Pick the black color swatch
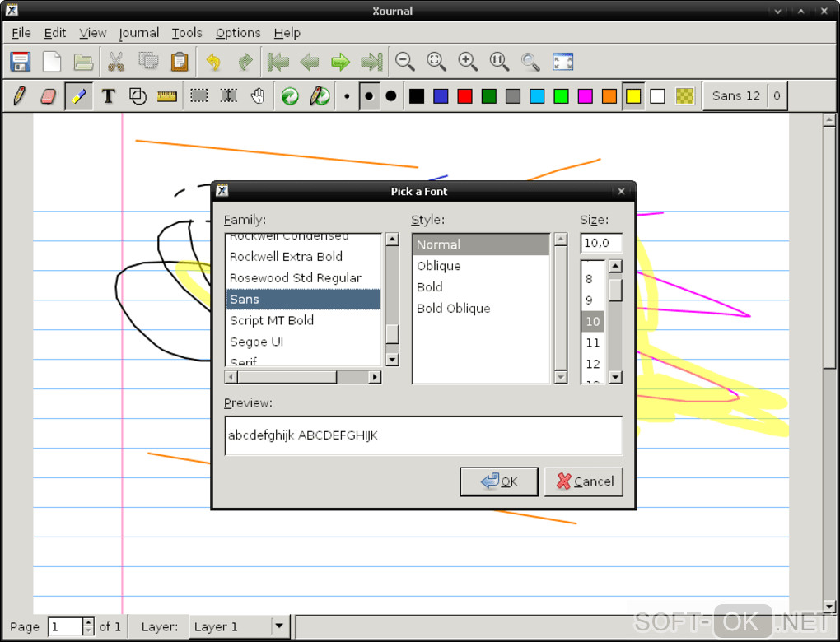 416,96
